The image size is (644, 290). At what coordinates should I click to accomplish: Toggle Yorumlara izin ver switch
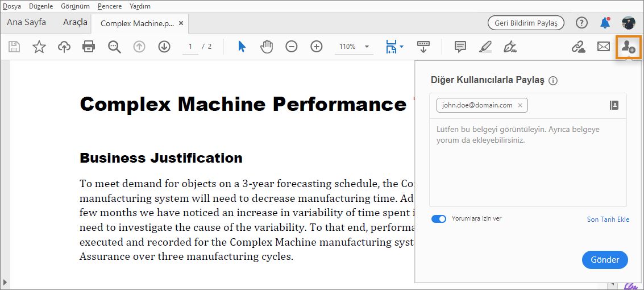click(x=439, y=219)
